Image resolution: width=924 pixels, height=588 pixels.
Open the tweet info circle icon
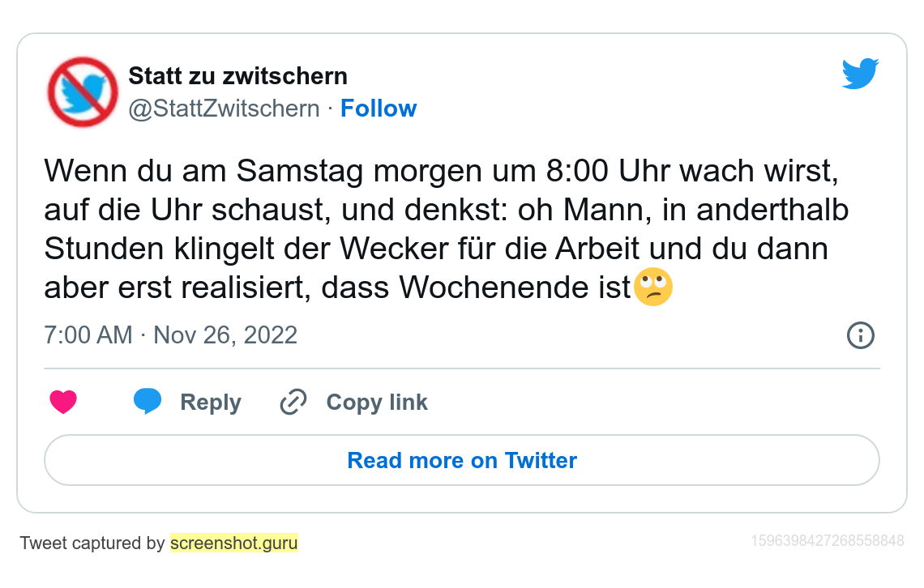(860, 334)
